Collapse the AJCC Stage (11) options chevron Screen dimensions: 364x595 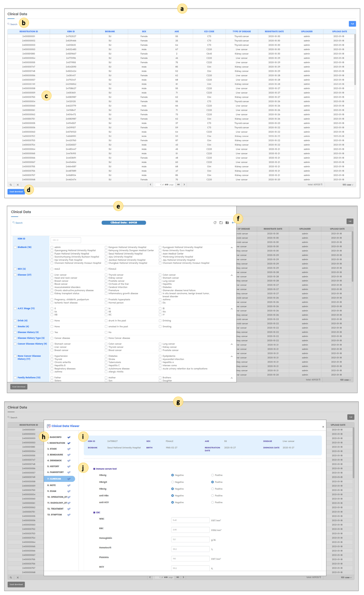[231, 309]
